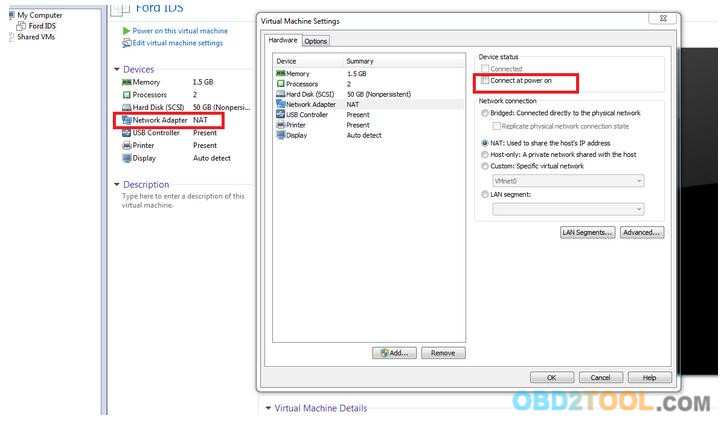This screenshot has width=726, height=423.
Task: Click Network Adapter icon in Devices panel
Action: click(x=126, y=120)
